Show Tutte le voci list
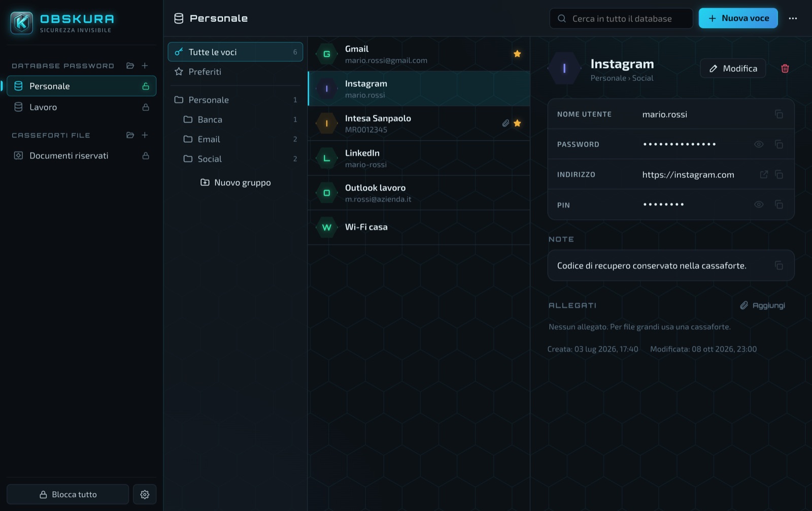This screenshot has height=511, width=812. (235, 52)
